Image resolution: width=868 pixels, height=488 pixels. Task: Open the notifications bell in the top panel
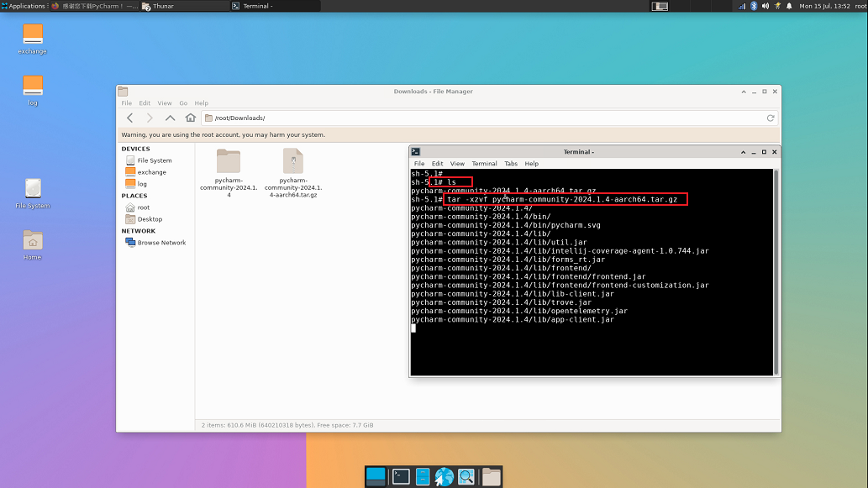point(789,6)
